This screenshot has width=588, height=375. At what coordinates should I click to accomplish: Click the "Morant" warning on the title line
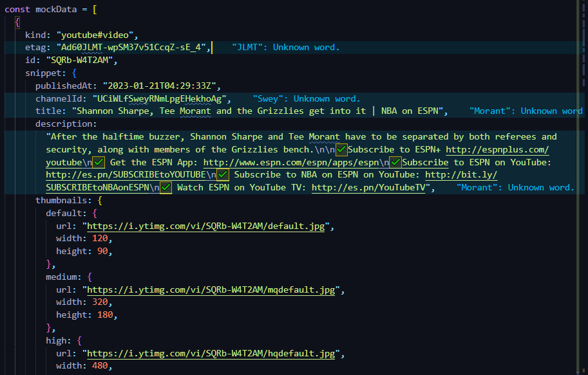coord(526,111)
